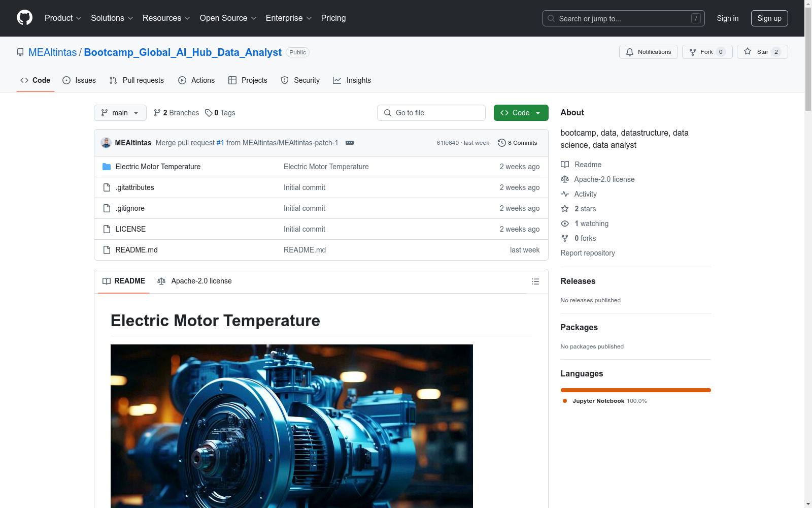Expand the Solutions dropdown

(112, 18)
